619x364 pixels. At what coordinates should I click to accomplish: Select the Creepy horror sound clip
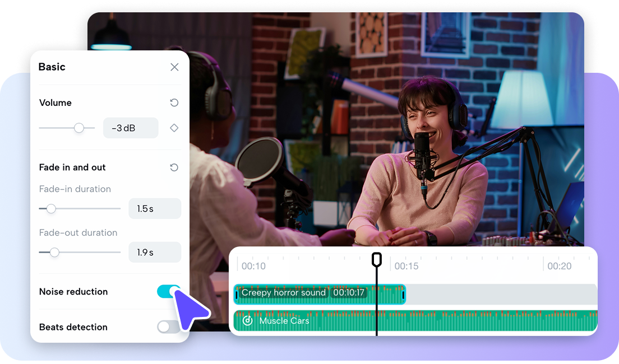(x=320, y=294)
